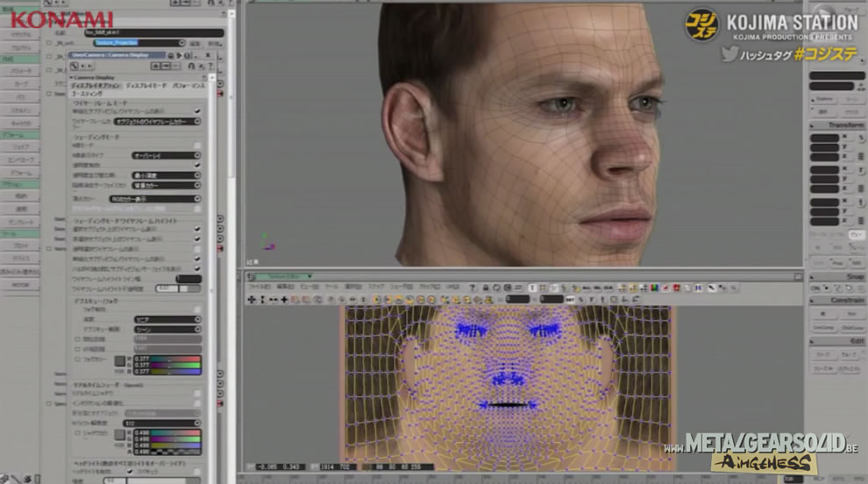Viewport: 868px width, 484px height.
Task: Open the overlay display type dropdown
Action: (167, 155)
